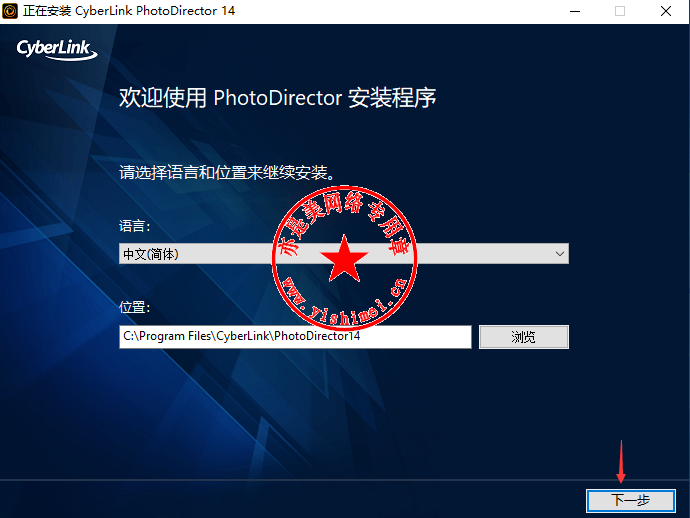Click the 欢迎使用 PhotoDirector 安装程序 heading

point(278,98)
